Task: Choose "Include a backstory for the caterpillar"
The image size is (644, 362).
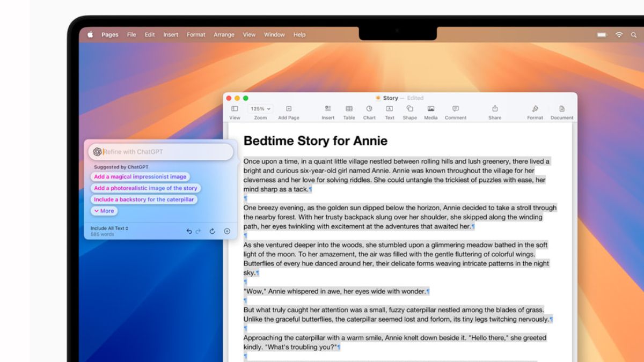Action: (144, 200)
